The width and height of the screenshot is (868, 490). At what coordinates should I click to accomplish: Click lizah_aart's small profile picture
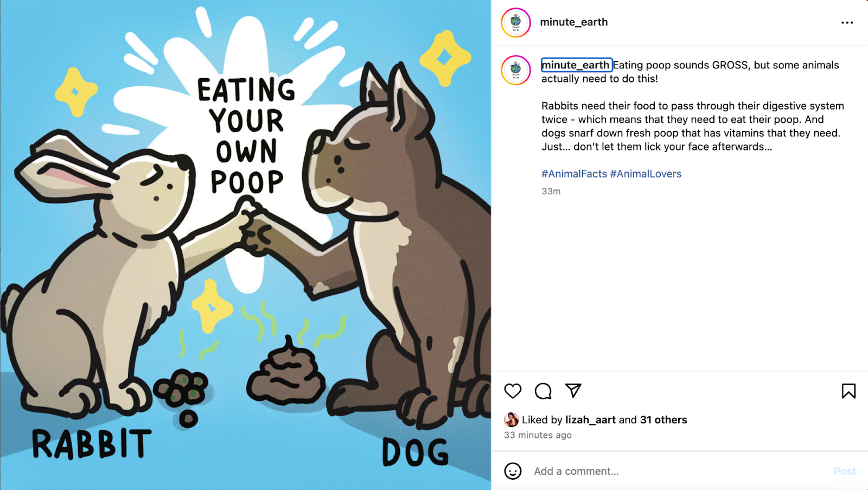(x=511, y=419)
